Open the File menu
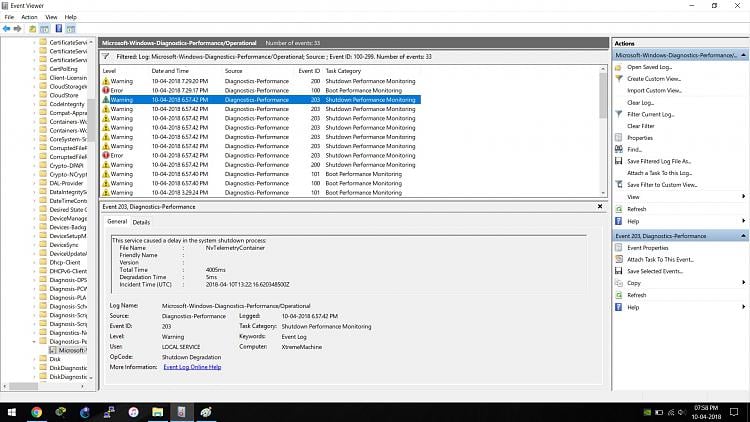This screenshot has height=422, width=750. (x=9, y=17)
